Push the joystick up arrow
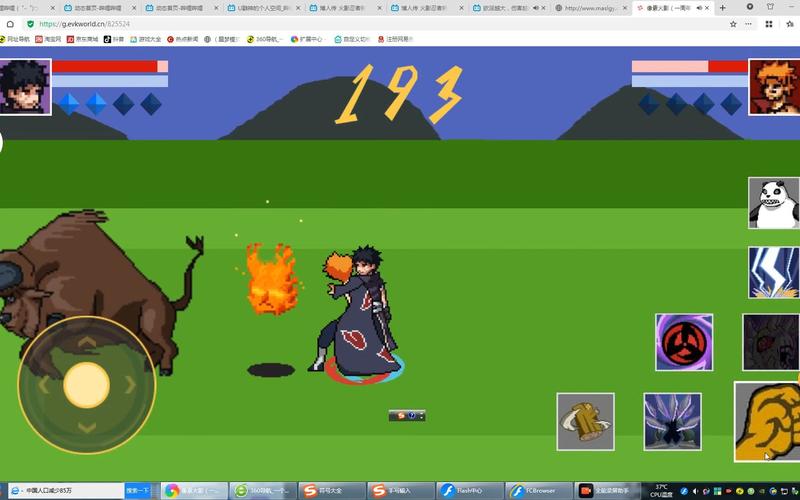 tap(87, 341)
